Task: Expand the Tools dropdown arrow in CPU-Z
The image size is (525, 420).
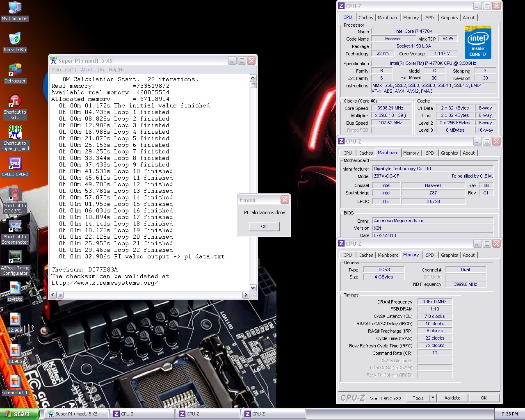Action: pos(432,398)
